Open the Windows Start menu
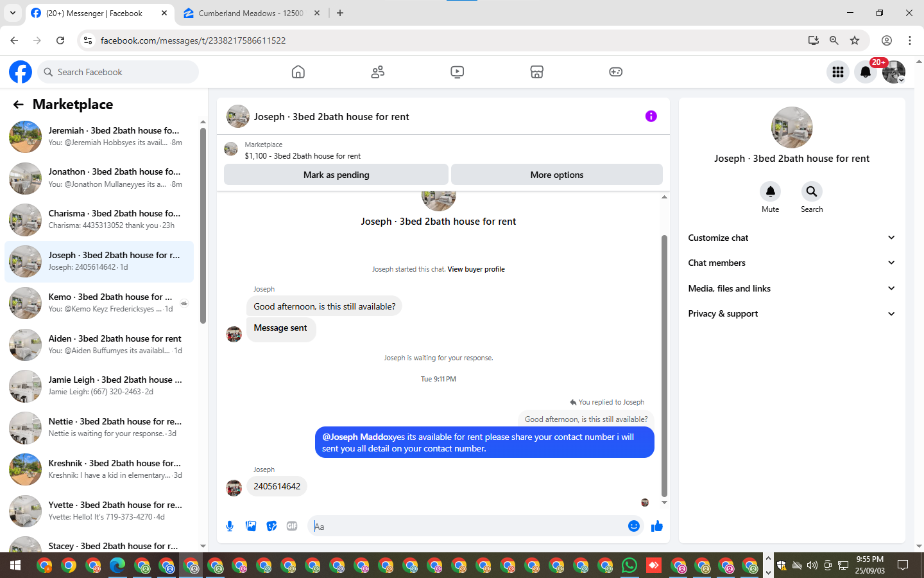The width and height of the screenshot is (924, 578). 15,565
